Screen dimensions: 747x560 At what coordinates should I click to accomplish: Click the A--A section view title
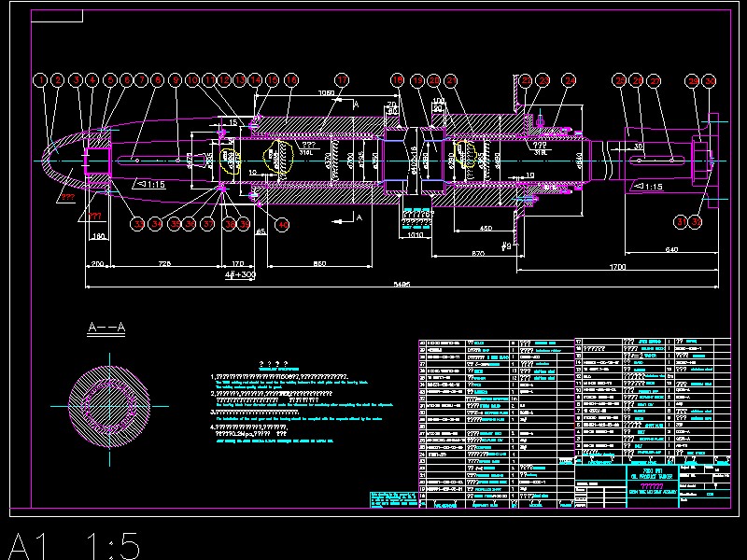106,327
